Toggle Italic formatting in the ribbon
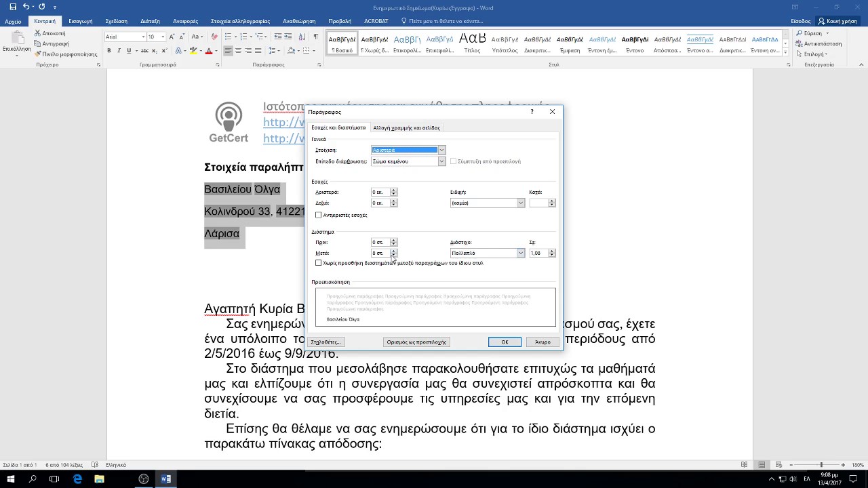This screenshot has width=868, height=488. pos(119,51)
